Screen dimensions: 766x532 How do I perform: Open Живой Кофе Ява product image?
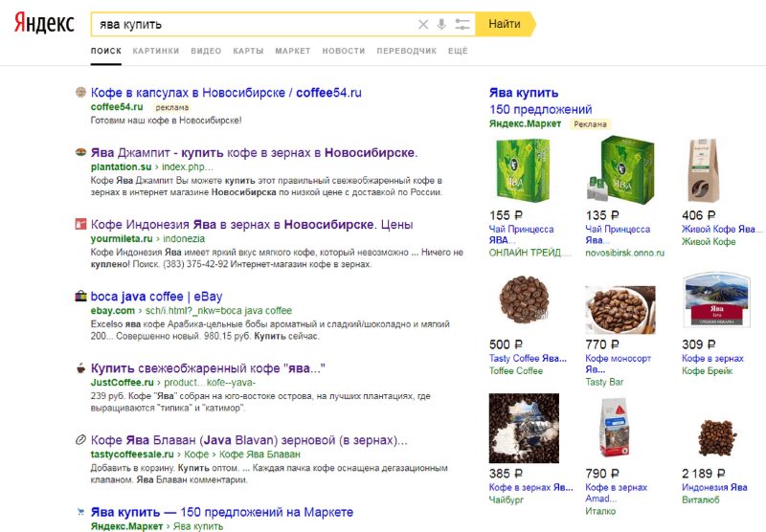pyautogui.click(x=703, y=170)
